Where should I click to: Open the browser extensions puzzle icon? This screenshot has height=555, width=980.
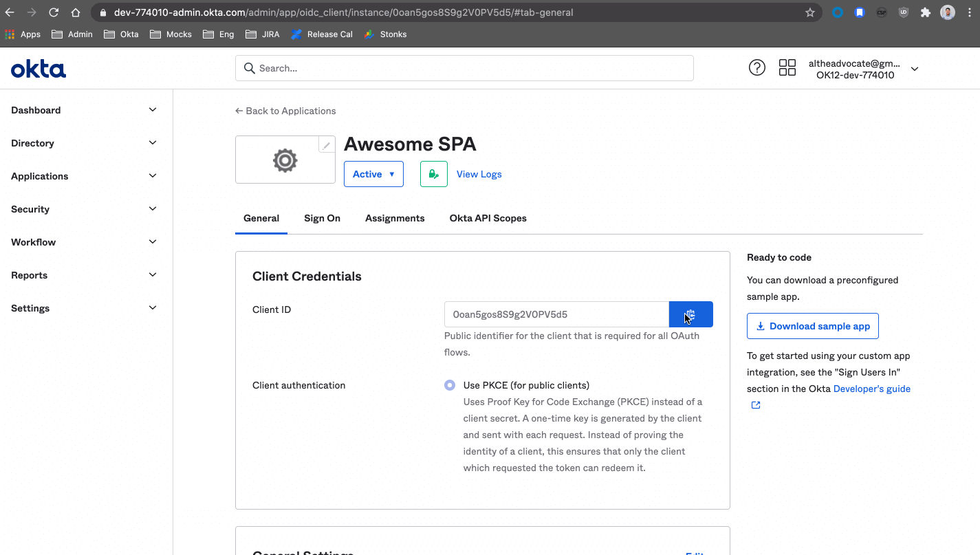click(925, 12)
